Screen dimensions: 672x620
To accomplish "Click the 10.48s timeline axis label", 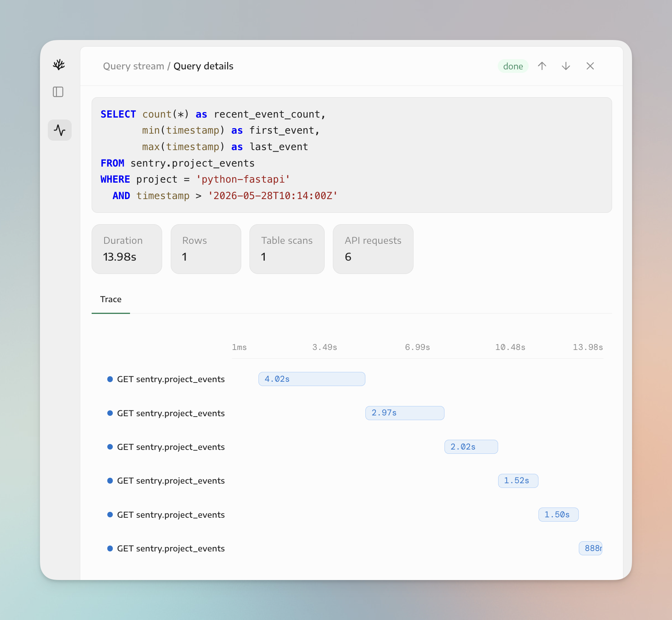I will coord(510,347).
